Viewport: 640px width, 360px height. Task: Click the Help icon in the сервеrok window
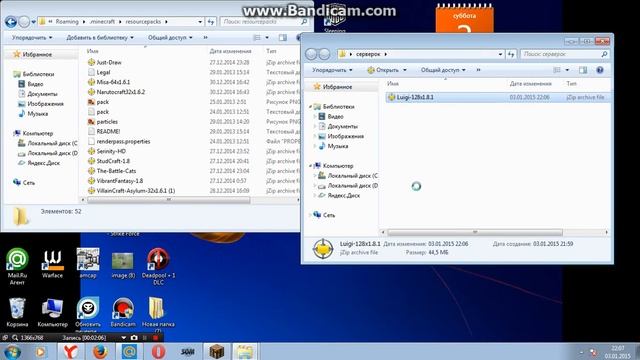coord(600,70)
